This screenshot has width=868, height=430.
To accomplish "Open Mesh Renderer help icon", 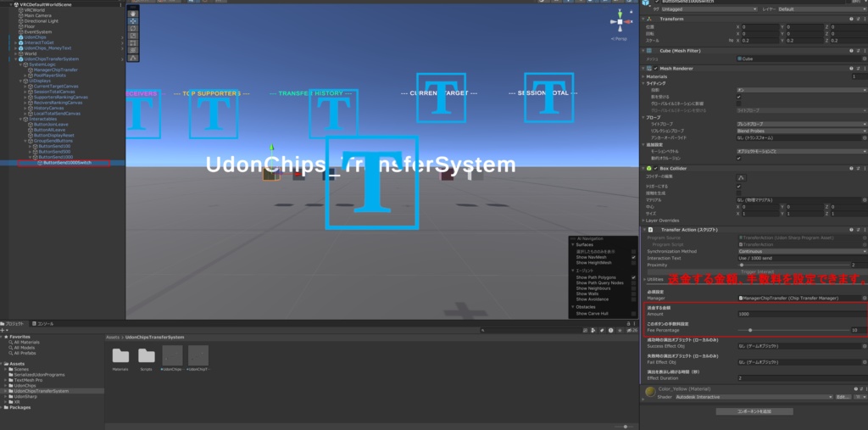I will click(x=851, y=68).
